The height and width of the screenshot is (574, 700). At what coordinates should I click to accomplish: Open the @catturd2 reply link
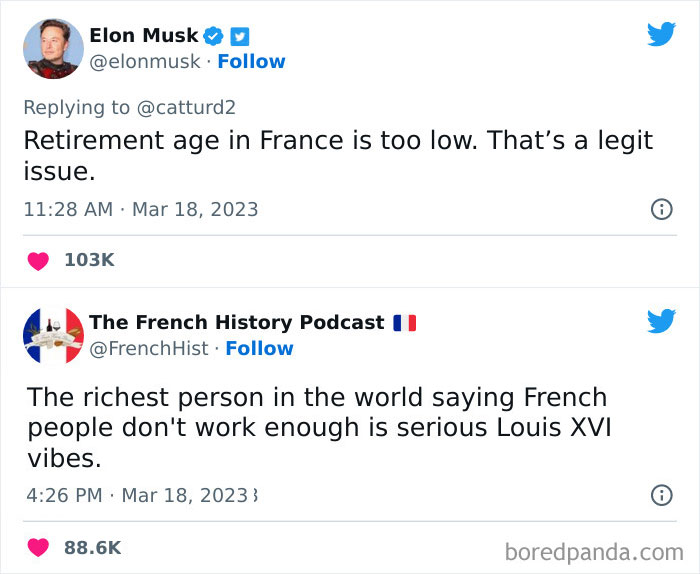point(186,107)
